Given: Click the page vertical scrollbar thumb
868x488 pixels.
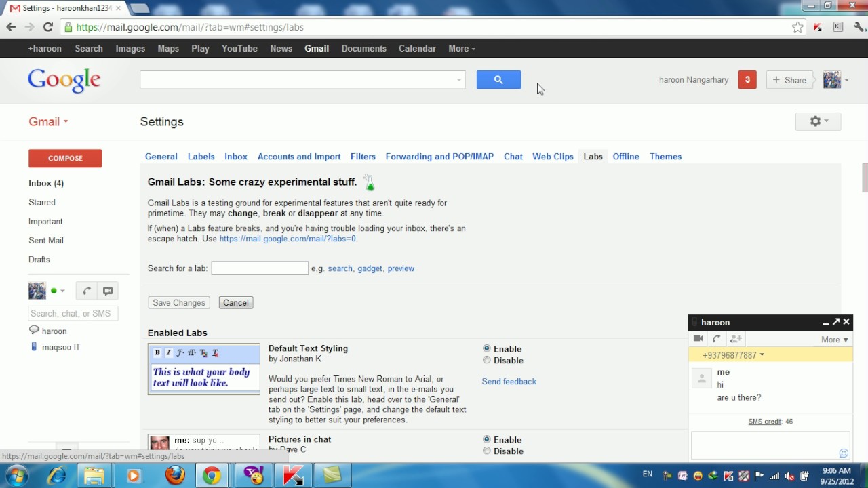Looking at the screenshot, I should pyautogui.click(x=865, y=178).
